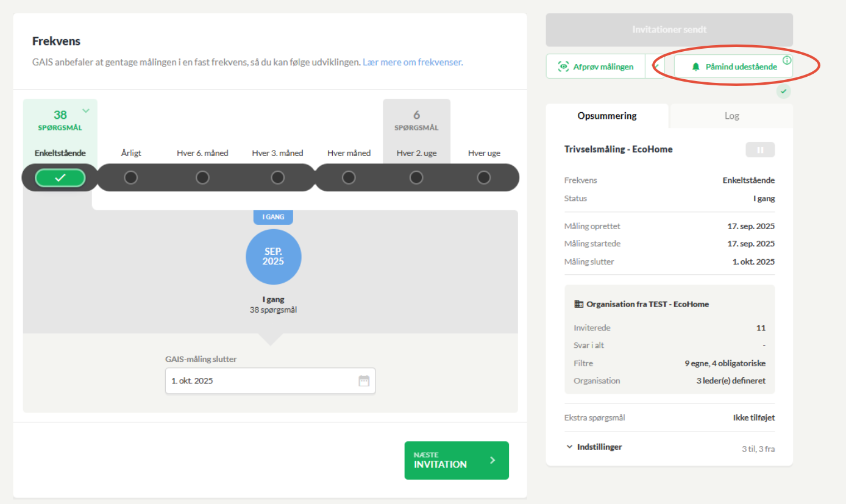
Task: Click the Invitationer sendt button
Action: coord(669,29)
